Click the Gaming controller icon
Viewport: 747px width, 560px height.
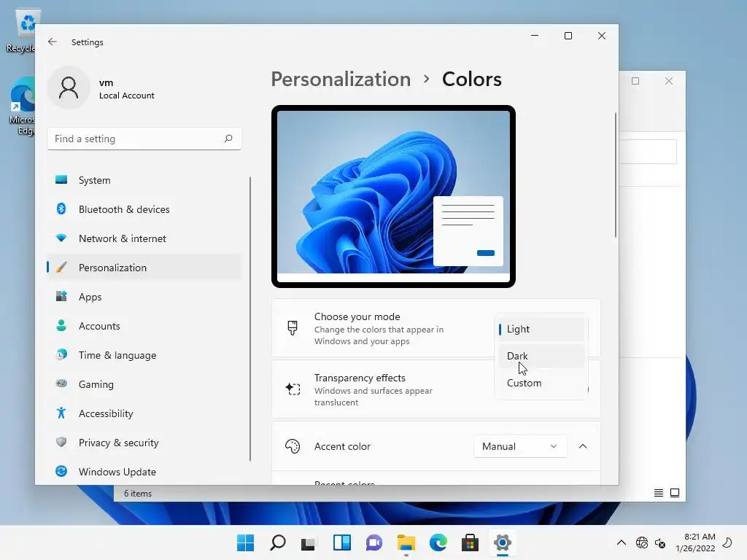pyautogui.click(x=61, y=384)
